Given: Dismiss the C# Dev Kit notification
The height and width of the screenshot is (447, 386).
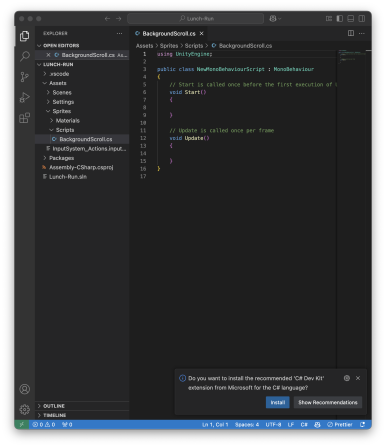Looking at the screenshot, I should pos(358,378).
